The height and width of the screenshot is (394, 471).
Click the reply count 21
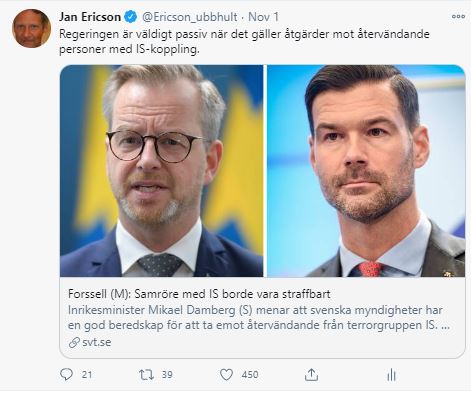pyautogui.click(x=87, y=375)
